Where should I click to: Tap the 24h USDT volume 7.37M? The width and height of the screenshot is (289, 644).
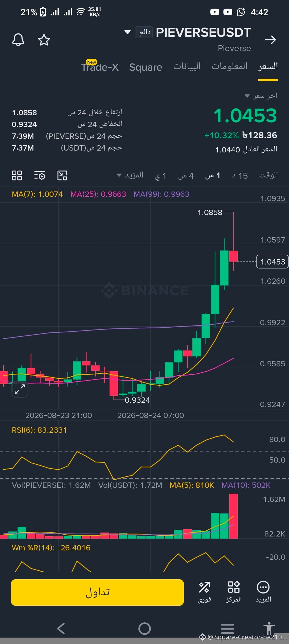click(23, 148)
